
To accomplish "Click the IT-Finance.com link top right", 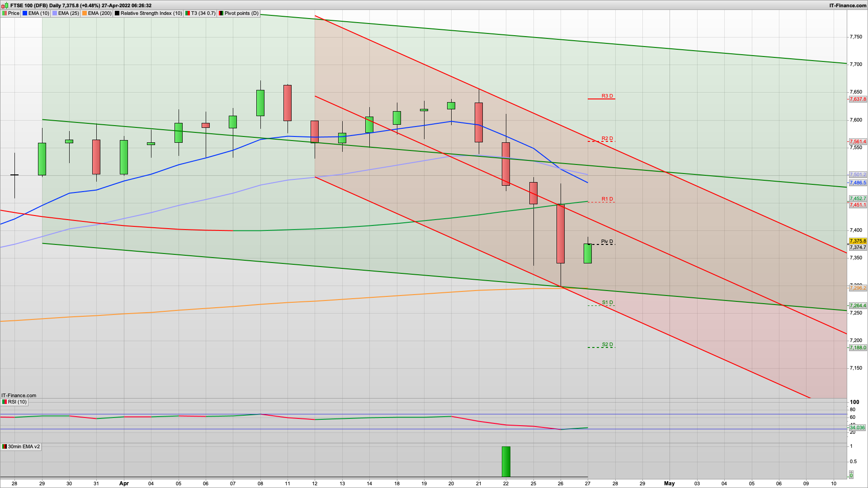I will [848, 5].
